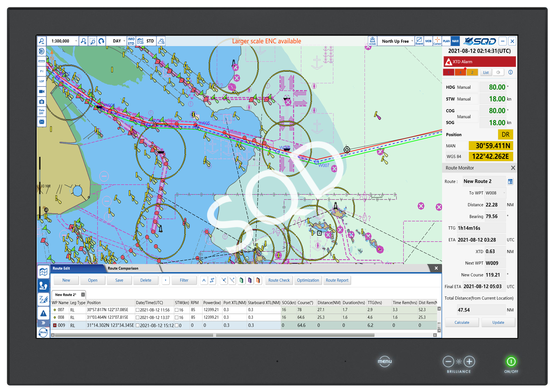The image size is (559, 392).
Task: Click the Save route button
Action: point(119,280)
